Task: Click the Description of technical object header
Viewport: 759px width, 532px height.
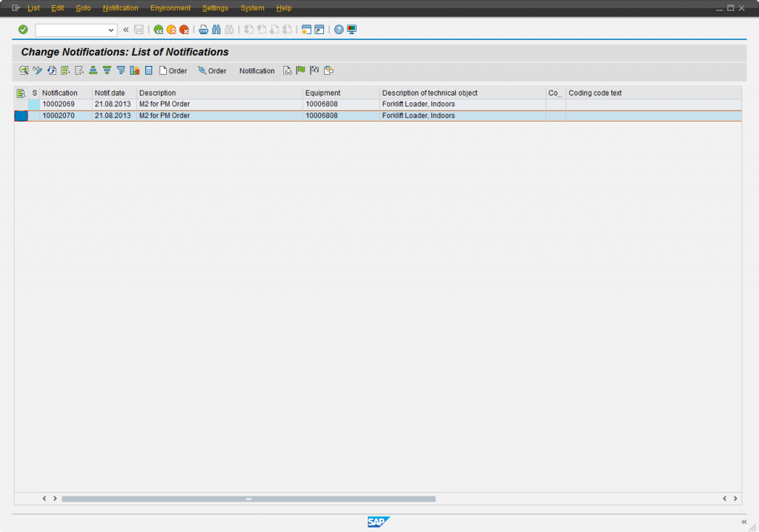Action: pyautogui.click(x=463, y=93)
